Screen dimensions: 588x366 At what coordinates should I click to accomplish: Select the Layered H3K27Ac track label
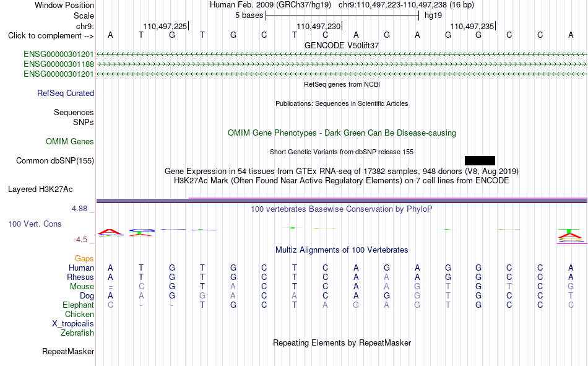pyautogui.click(x=40, y=190)
